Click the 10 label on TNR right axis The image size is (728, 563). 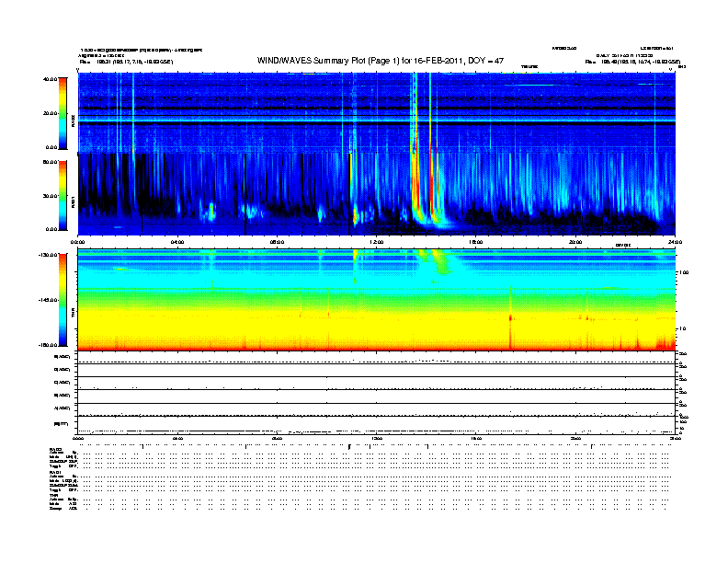point(682,328)
